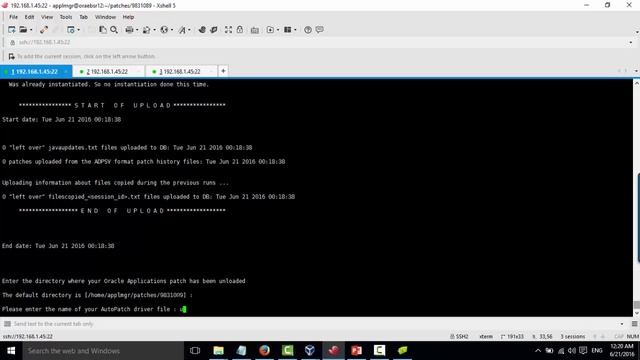Expand the Properties icon dropdown arrow
Image resolution: width=640 pixels, height=360 pixels.
tap(78, 30)
